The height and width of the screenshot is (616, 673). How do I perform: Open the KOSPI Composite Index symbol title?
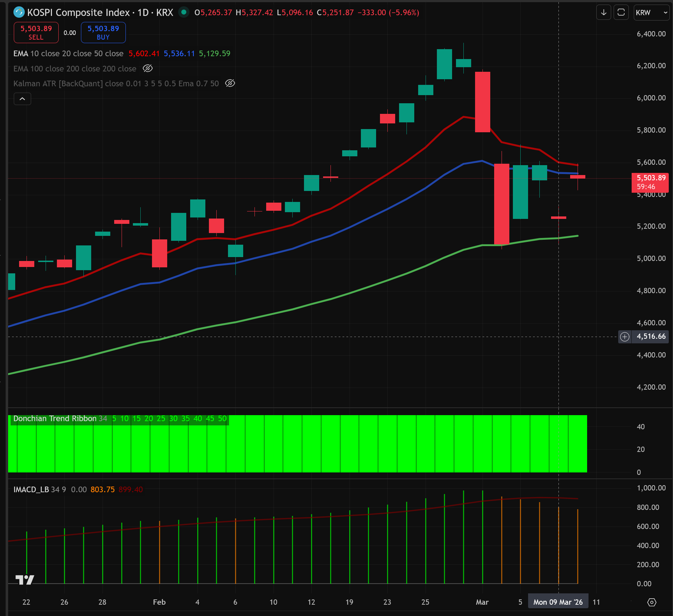78,13
